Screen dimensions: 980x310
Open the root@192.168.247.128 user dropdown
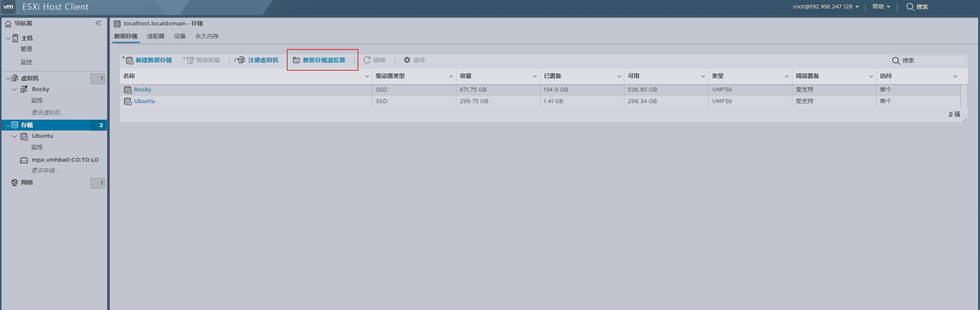click(826, 7)
